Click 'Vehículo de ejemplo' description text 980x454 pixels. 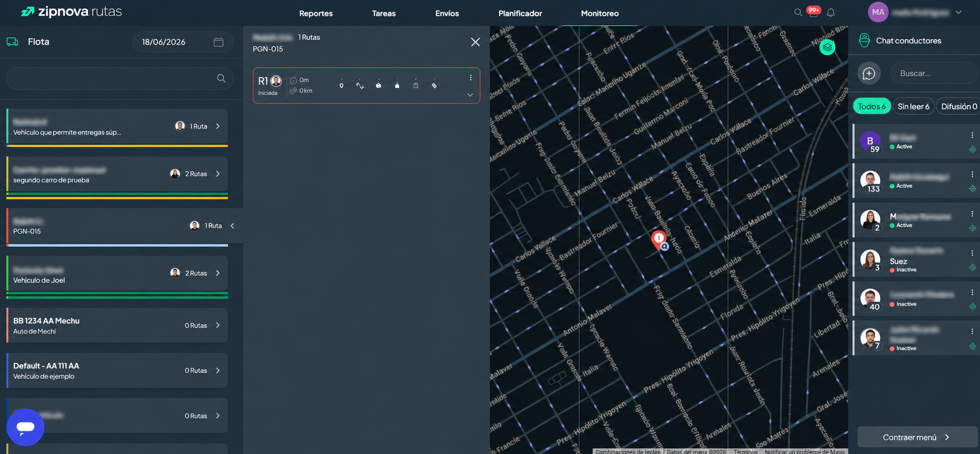pos(44,376)
